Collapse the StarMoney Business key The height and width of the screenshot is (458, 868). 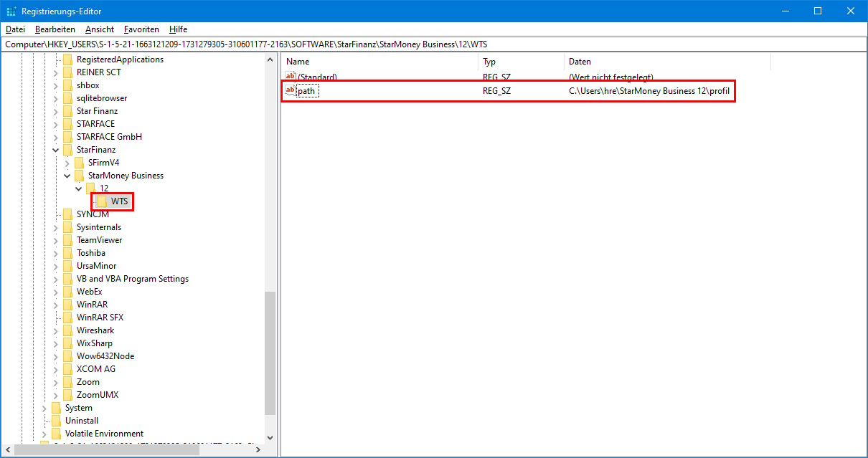[x=67, y=176]
